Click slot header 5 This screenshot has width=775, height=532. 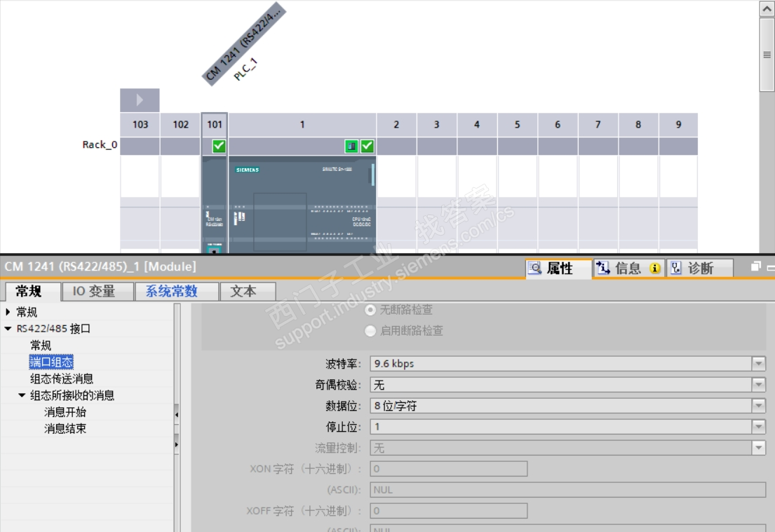(518, 125)
